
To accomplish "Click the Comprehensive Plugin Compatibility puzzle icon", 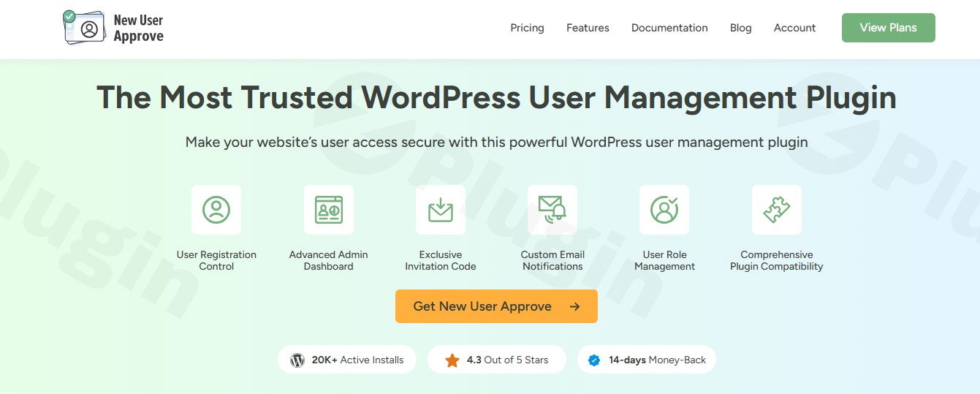I will click(777, 210).
